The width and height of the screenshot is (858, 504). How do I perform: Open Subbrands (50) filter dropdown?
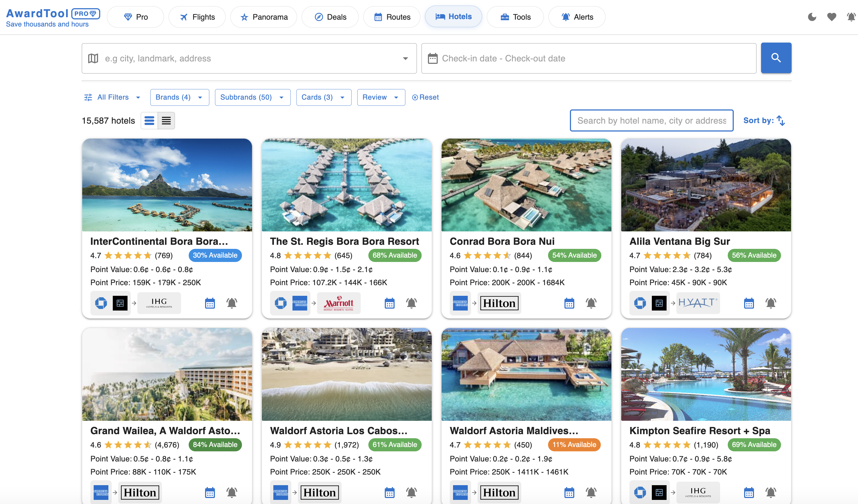coord(253,97)
